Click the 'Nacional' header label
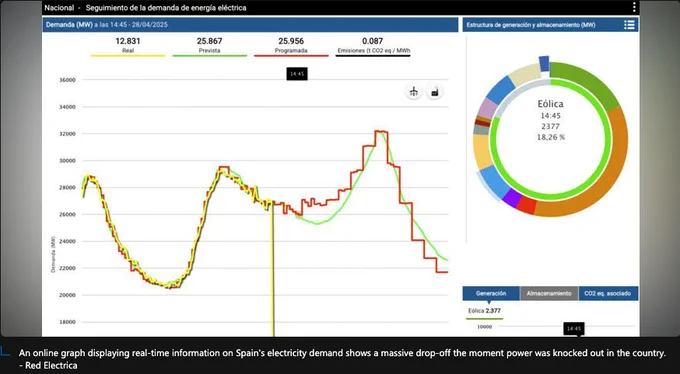 click(59, 8)
